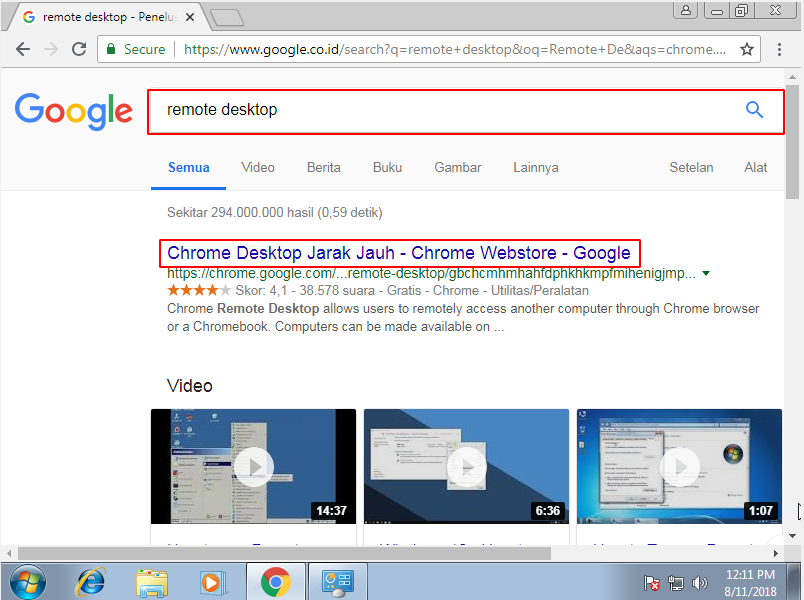The width and height of the screenshot is (804, 600).
Task: Click the browser forward arrow
Action: pos(51,49)
